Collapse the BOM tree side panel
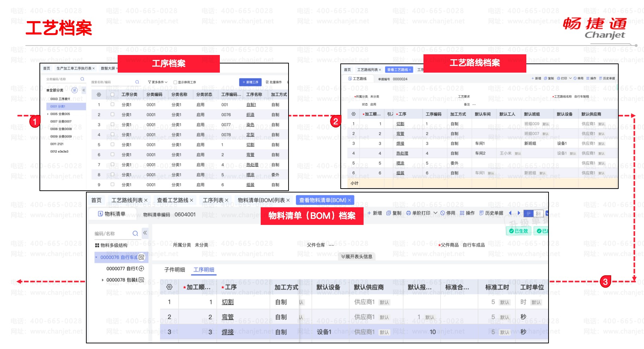644x349 pixels. click(145, 233)
